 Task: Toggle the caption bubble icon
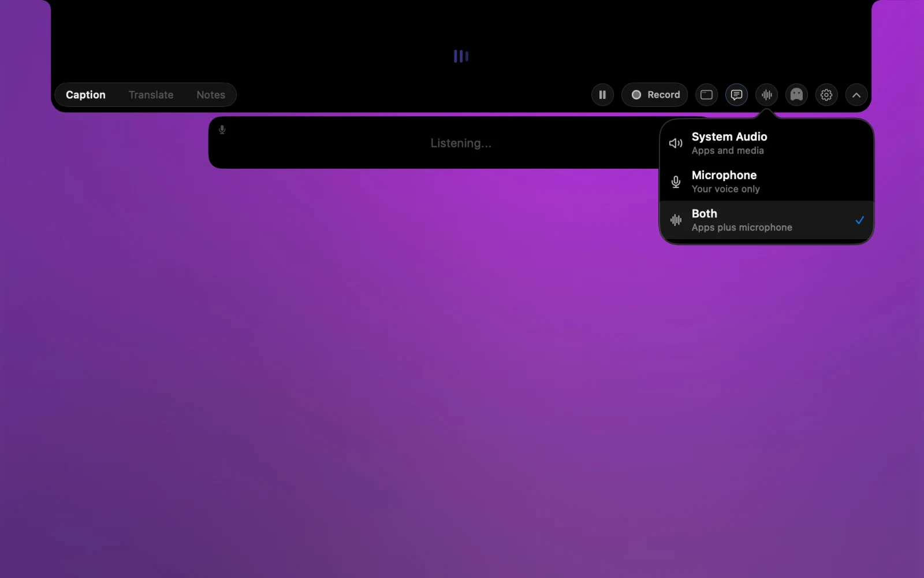736,95
